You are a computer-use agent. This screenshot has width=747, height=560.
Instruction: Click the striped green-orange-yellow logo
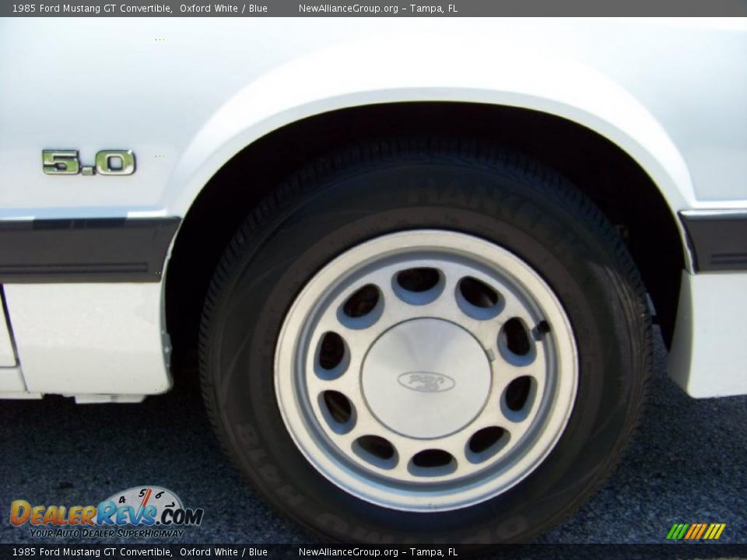tap(696, 531)
